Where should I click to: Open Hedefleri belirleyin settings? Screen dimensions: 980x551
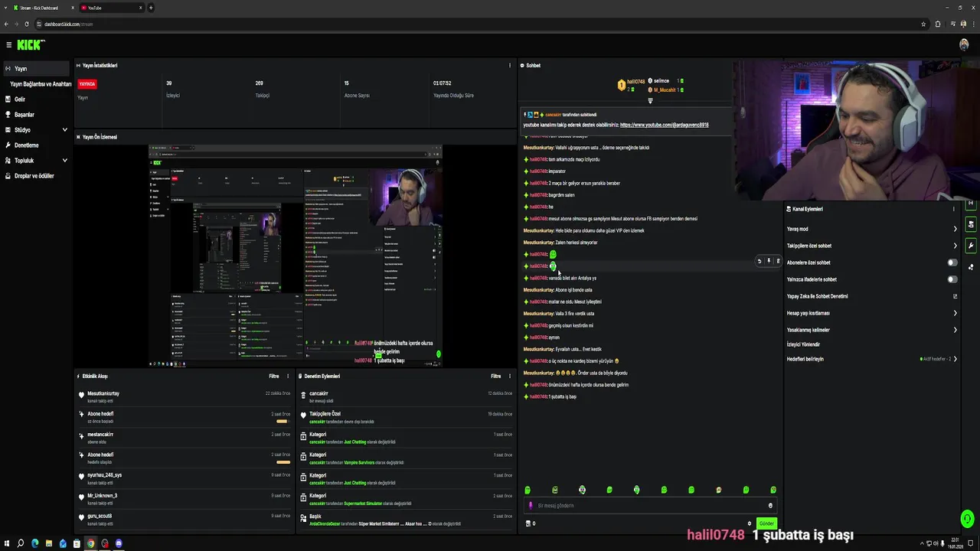coord(871,359)
